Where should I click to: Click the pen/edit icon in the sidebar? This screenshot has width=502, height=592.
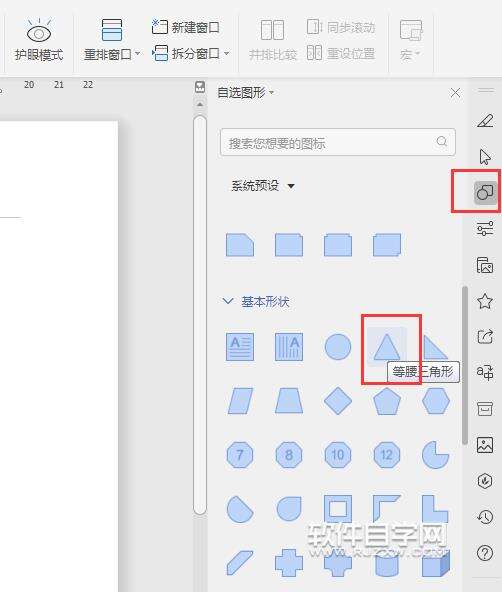click(x=485, y=120)
